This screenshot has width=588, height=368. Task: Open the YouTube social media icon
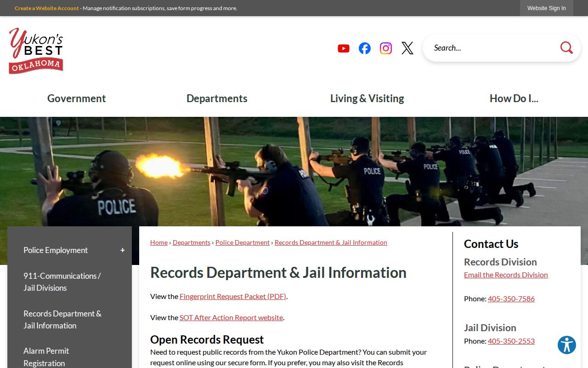coord(344,48)
